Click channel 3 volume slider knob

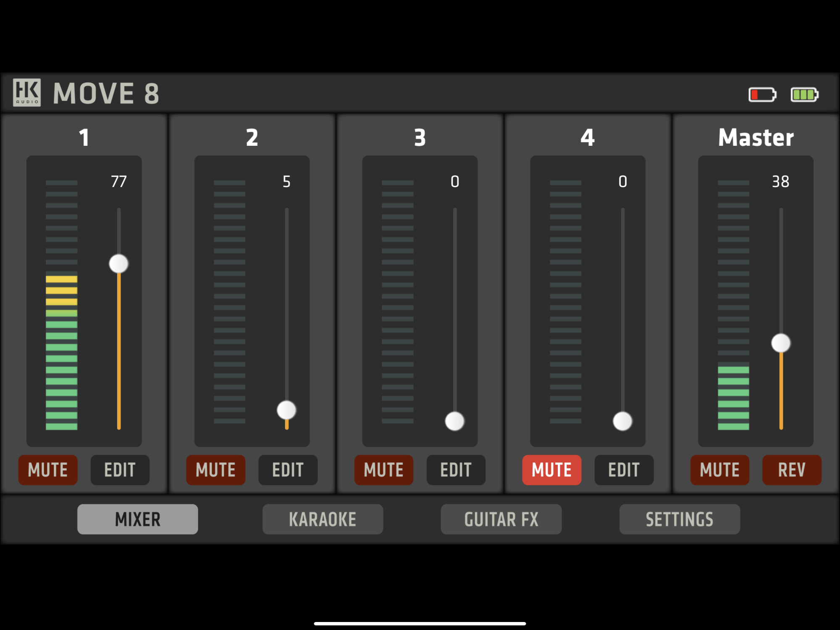click(455, 421)
